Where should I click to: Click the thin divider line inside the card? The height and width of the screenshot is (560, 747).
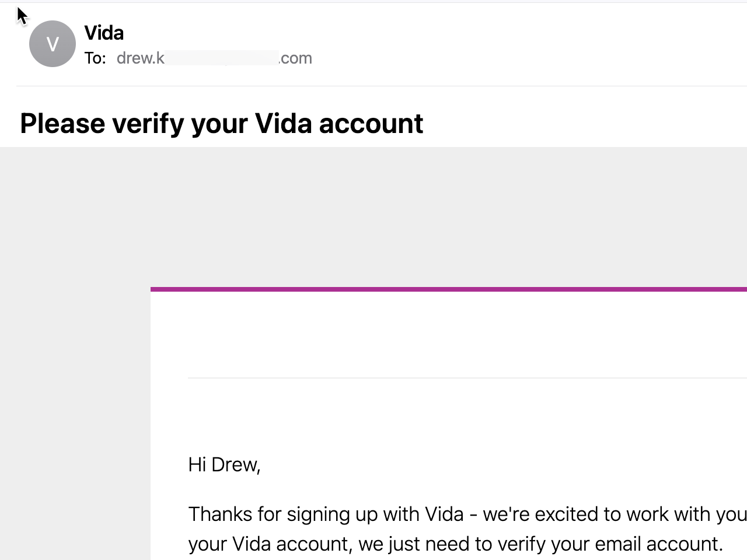pyautogui.click(x=467, y=378)
